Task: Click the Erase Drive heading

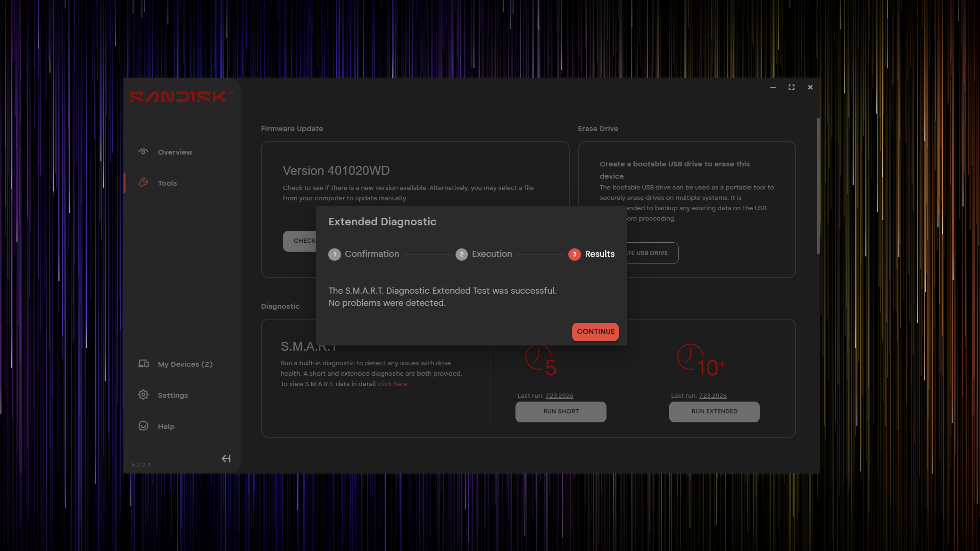Action: point(598,129)
